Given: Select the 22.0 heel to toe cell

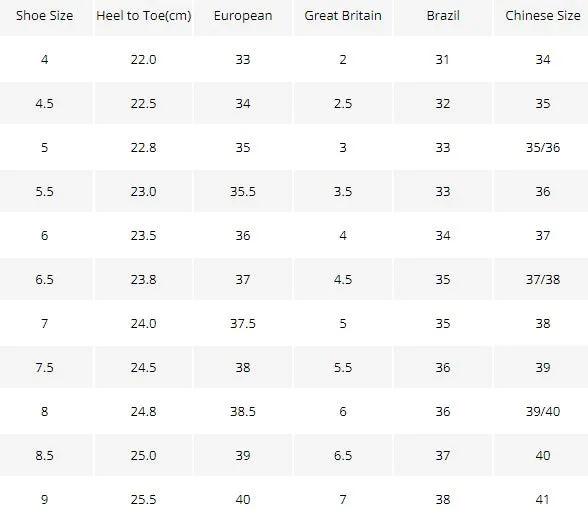Looking at the screenshot, I should (144, 59).
